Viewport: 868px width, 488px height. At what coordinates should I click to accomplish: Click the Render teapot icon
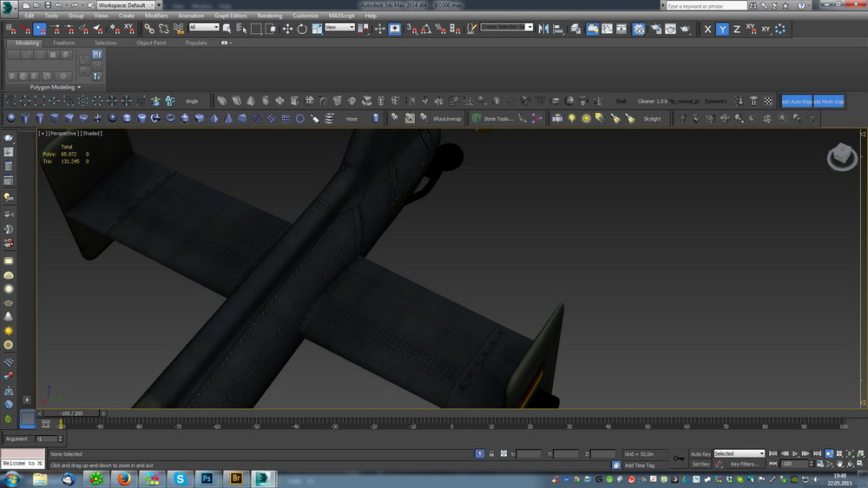point(685,29)
